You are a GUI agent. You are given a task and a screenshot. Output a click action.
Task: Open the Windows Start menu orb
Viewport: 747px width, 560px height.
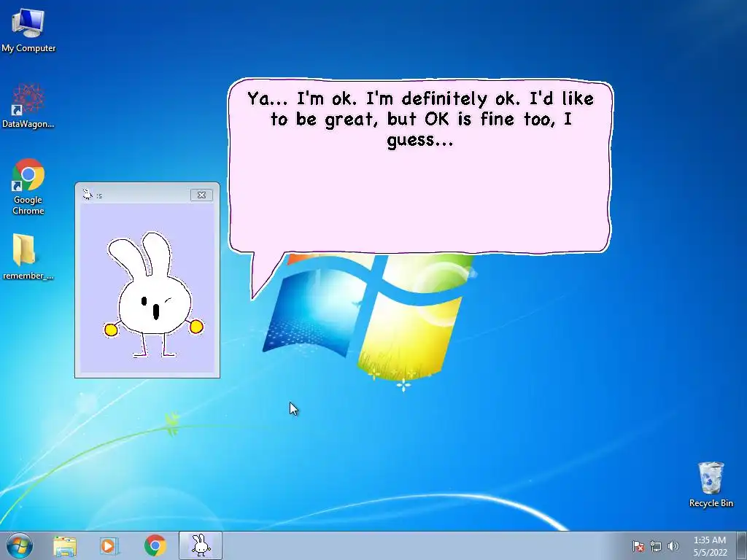tap(20, 545)
